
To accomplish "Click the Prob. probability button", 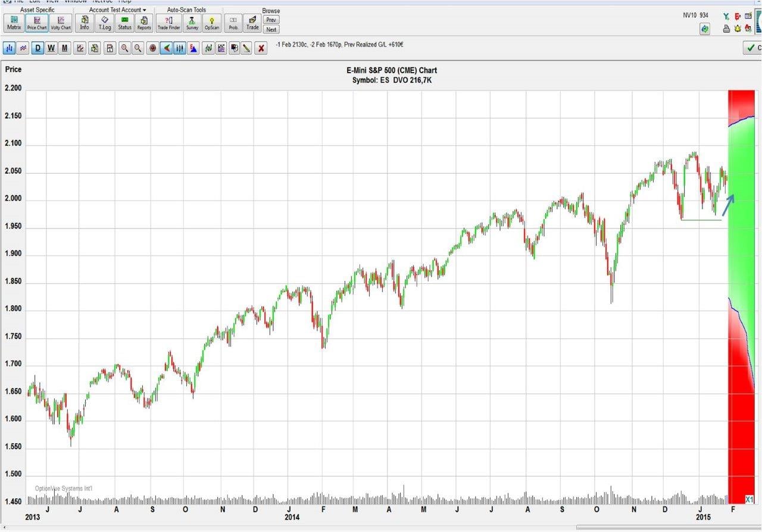I will click(233, 23).
